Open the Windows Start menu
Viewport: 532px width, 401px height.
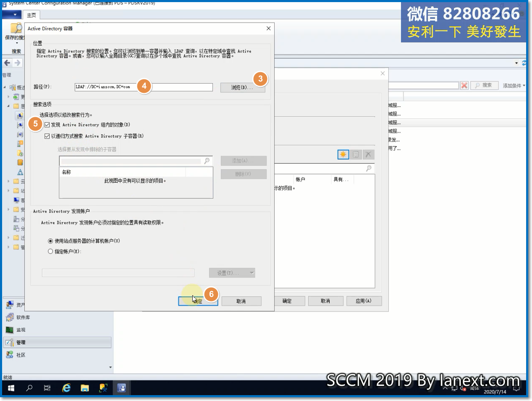(11, 388)
